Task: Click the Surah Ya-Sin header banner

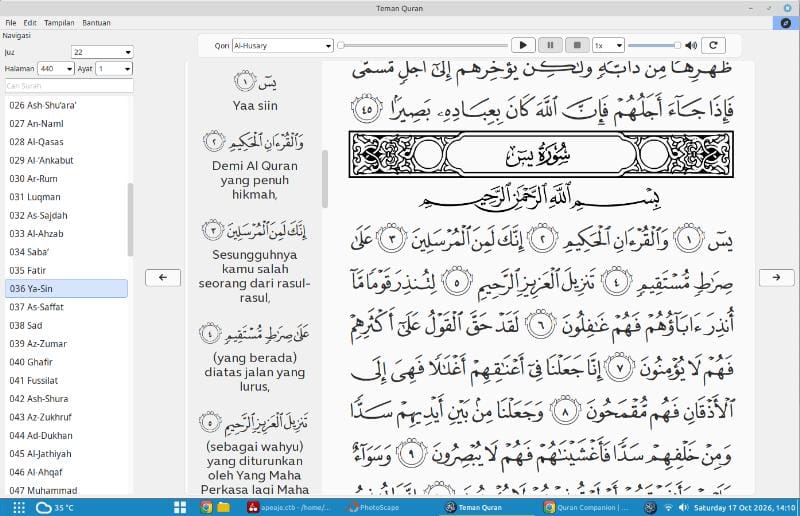Action: 541,154
